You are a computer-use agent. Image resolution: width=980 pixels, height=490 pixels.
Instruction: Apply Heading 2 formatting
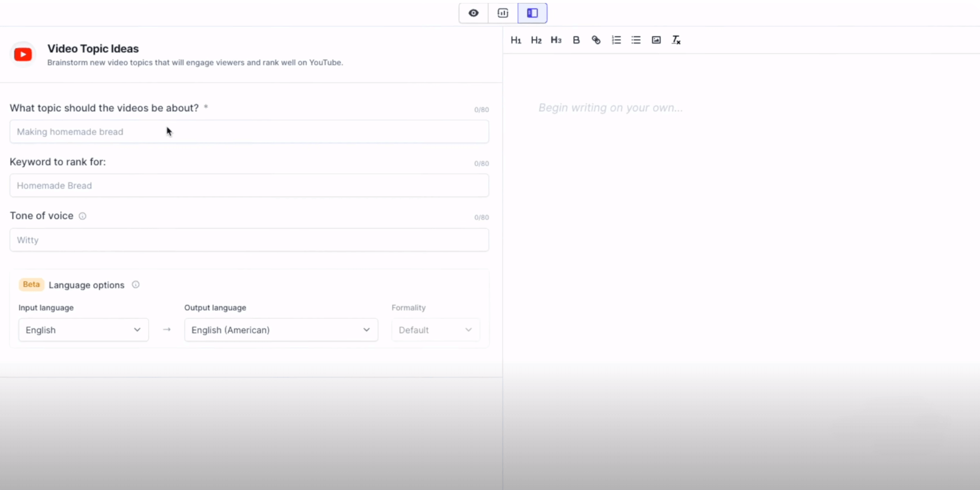(536, 40)
